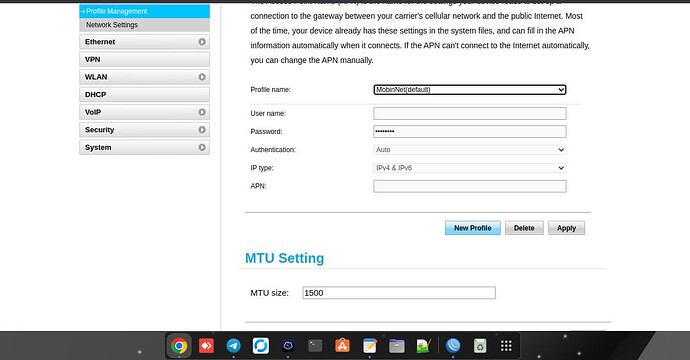Screen dimensions: 690x360
Task: Open the text editor notepad icon in dock
Action: pyautogui.click(x=370, y=346)
